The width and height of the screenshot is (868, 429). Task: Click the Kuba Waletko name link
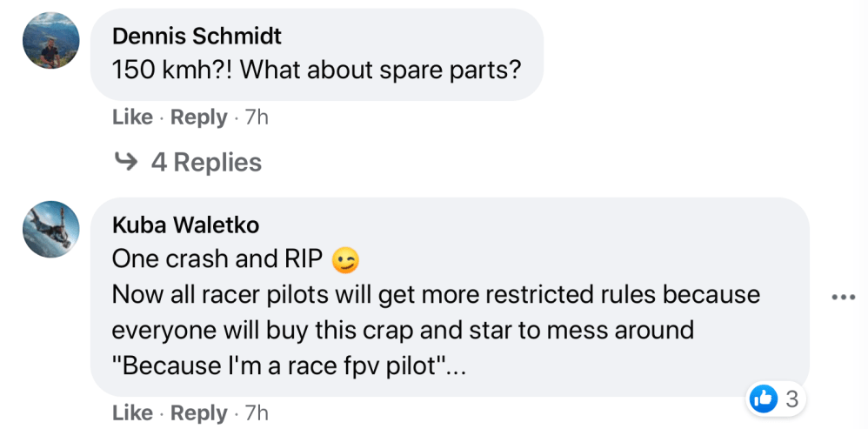coord(185,225)
